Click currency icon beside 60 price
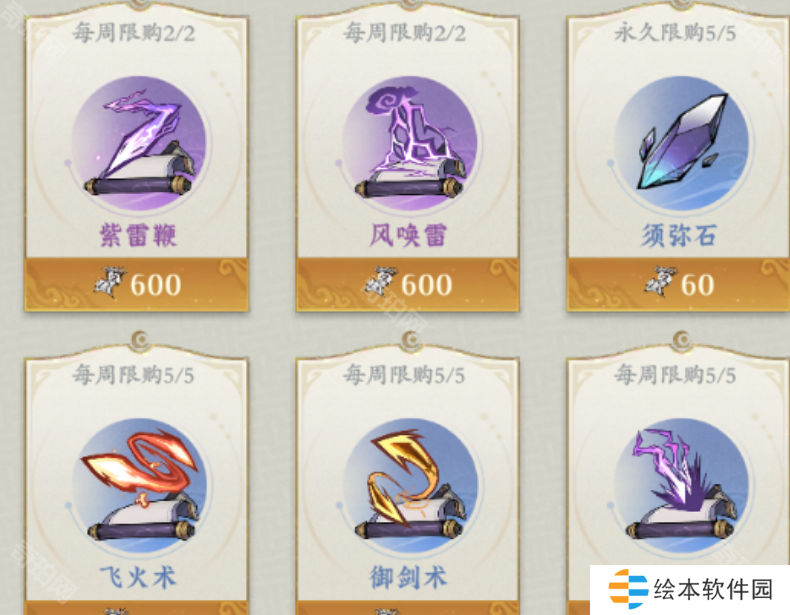Viewport: 790px width, 615px height. [x=659, y=282]
